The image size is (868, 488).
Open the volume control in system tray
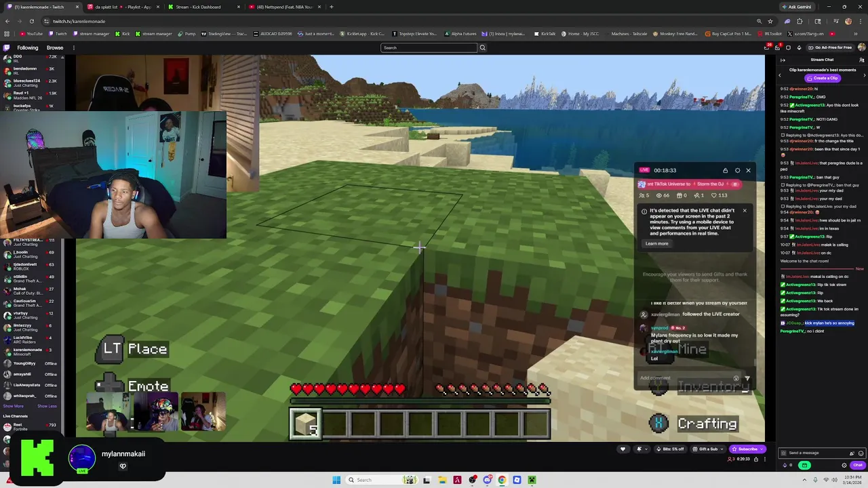pos(834,480)
